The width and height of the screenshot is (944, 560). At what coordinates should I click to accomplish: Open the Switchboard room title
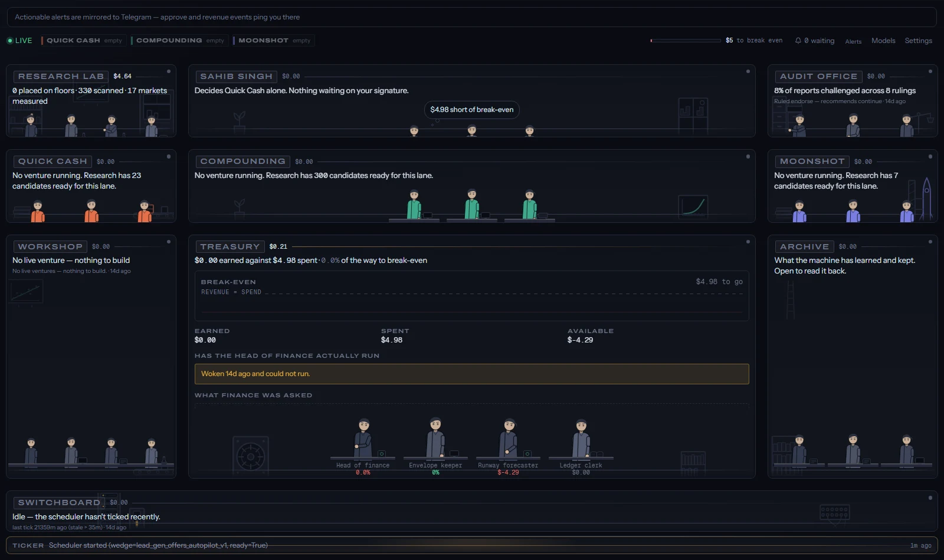59,503
